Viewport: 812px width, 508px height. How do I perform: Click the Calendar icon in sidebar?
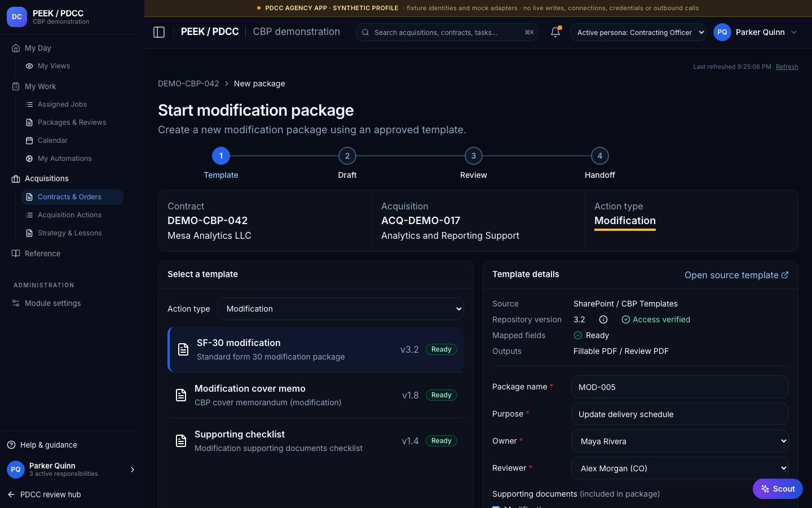[x=29, y=141]
